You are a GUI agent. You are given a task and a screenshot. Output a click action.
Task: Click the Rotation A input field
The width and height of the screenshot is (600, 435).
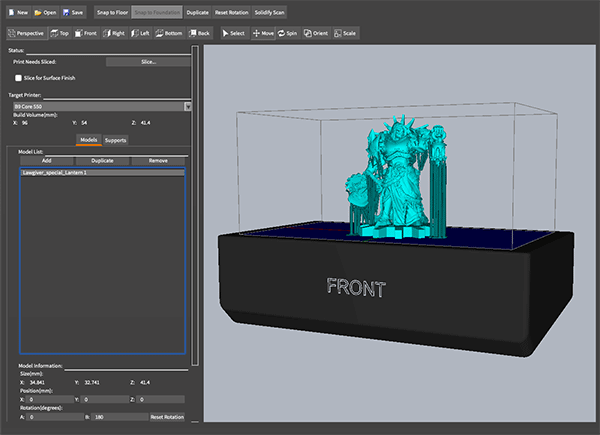tap(55, 417)
